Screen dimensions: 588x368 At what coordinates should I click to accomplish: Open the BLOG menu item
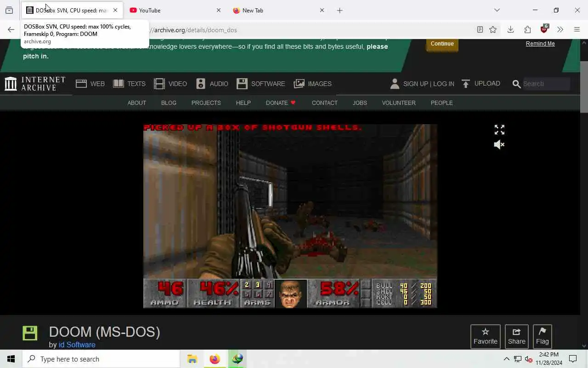(x=169, y=103)
